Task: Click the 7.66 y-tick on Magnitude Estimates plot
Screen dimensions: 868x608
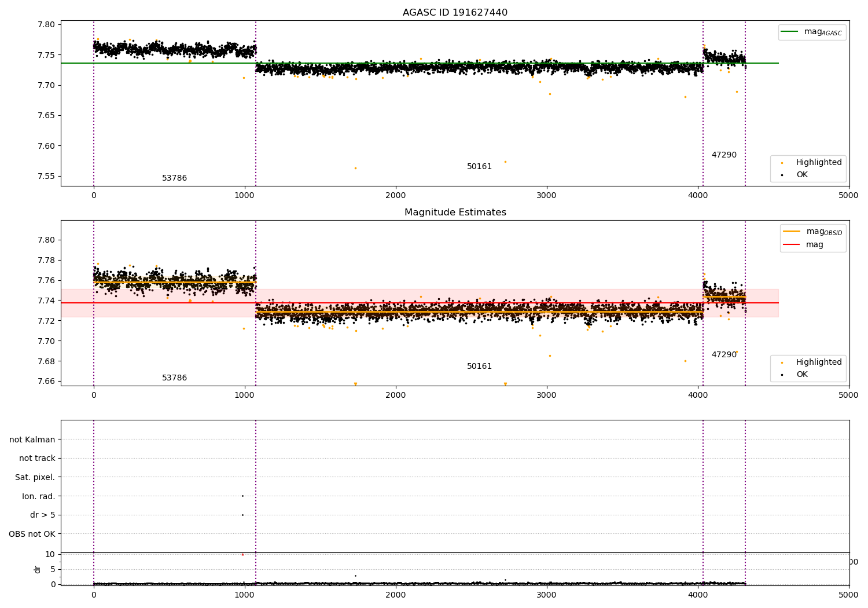Action: 46,382
